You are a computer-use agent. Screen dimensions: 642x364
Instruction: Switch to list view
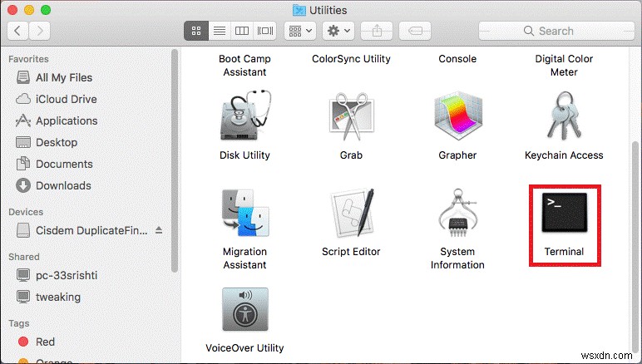pyautogui.click(x=220, y=31)
